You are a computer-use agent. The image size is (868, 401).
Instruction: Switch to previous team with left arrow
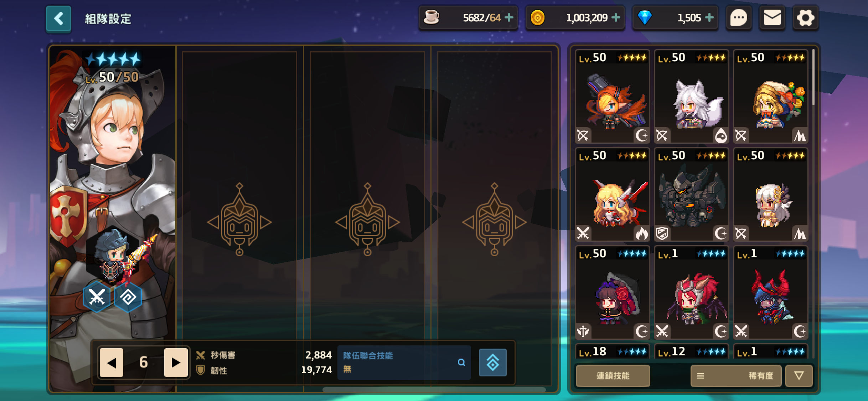pos(112,363)
